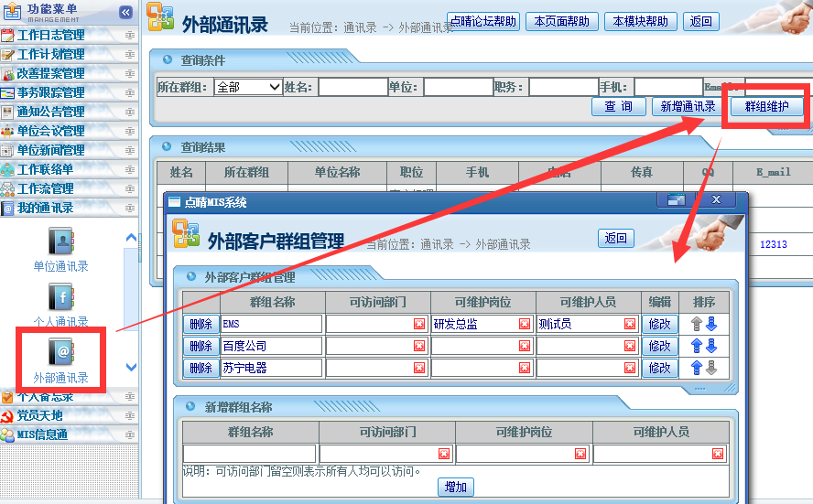Expand the 党员天地 menu section
This screenshot has height=504, width=813.
pos(40,415)
